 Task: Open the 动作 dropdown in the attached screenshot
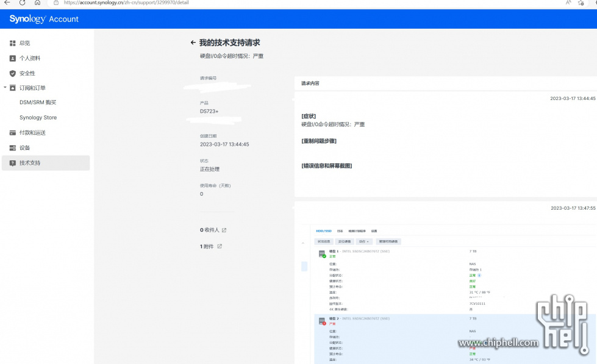[363, 241]
